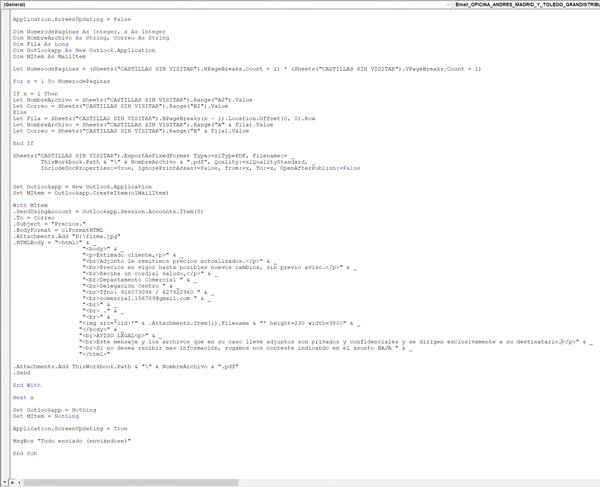Click line .To = Correo
Image resolution: width=600 pixels, height=487 pixels.
(33, 218)
